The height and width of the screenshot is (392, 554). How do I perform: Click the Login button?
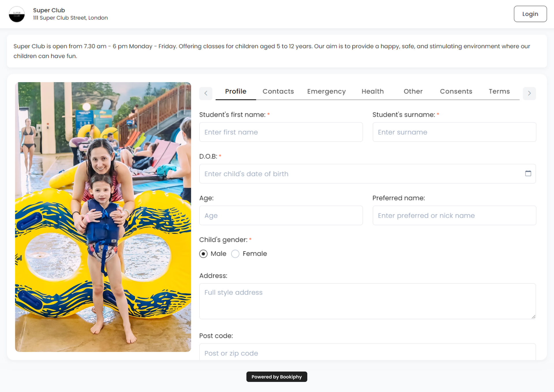pos(530,14)
